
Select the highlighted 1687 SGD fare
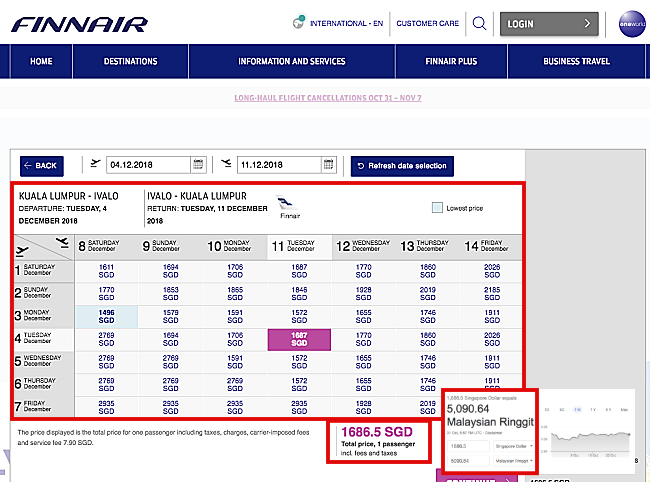(x=299, y=339)
